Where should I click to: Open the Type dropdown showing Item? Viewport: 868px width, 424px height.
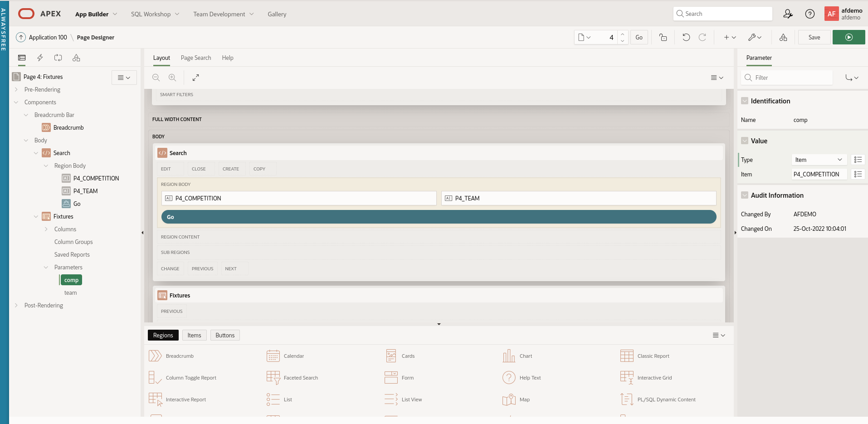(x=819, y=160)
